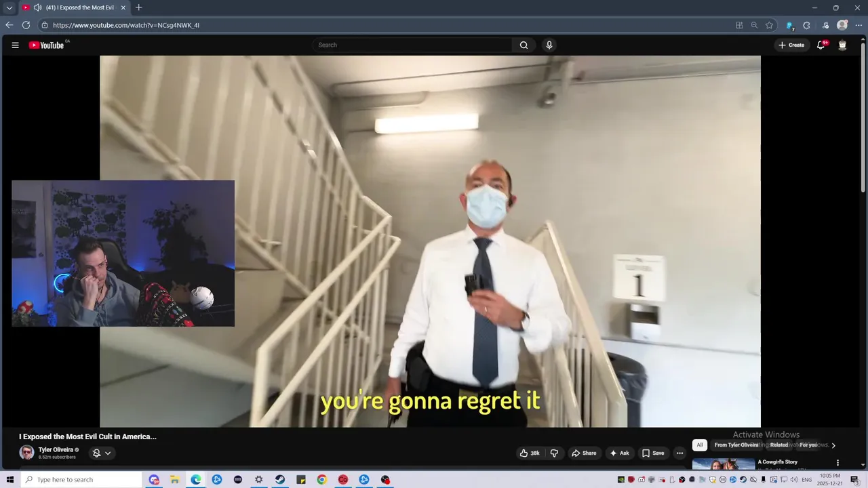Viewport: 868px width, 488px height.
Task: Open Steam from the taskbar
Action: point(280,480)
